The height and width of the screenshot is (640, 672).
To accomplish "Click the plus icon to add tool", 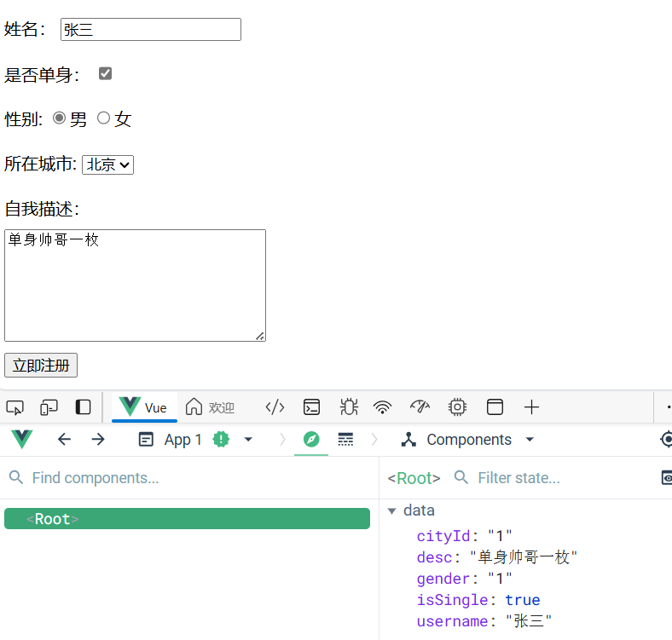I will (x=531, y=407).
